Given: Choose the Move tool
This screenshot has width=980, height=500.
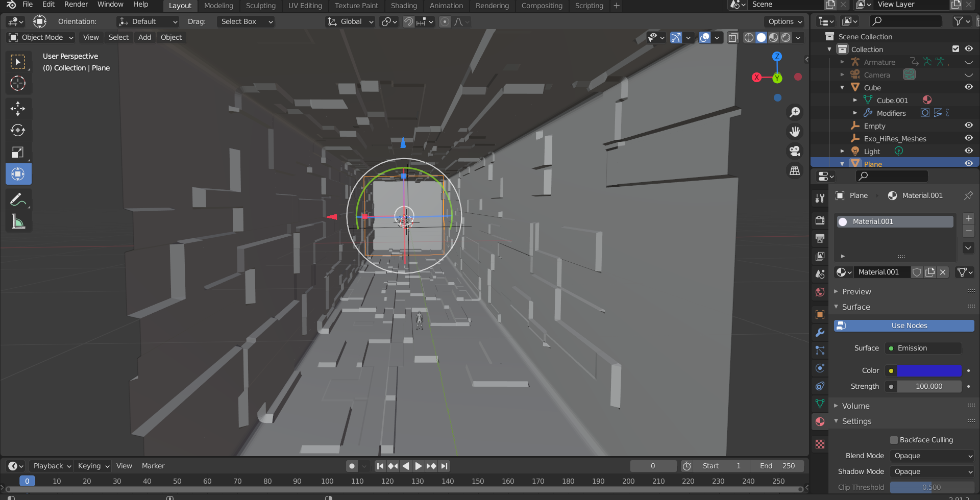Looking at the screenshot, I should click(x=18, y=108).
